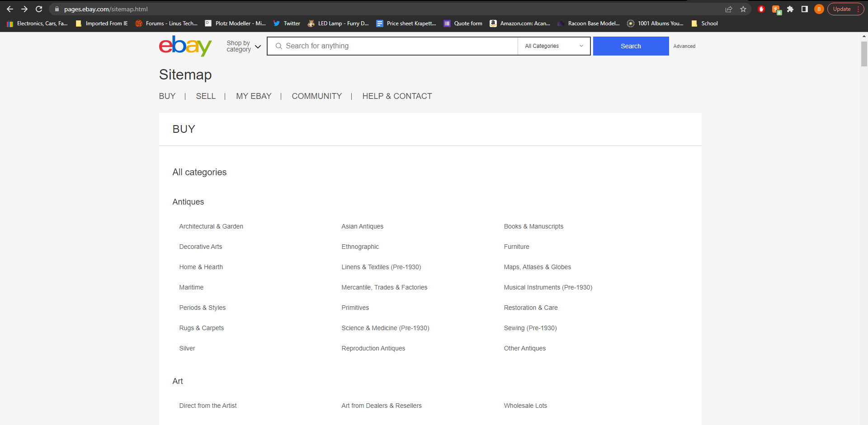Open the Advanced search link
The image size is (868, 425).
[684, 46]
